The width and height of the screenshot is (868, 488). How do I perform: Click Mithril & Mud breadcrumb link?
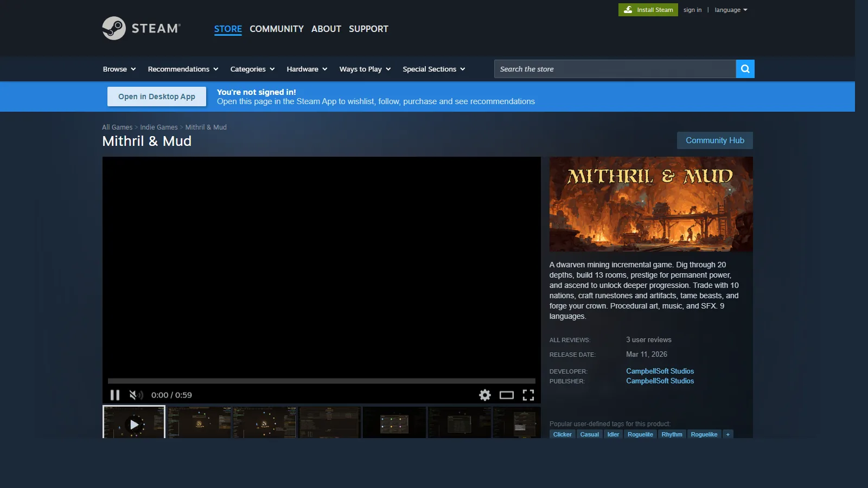click(206, 127)
